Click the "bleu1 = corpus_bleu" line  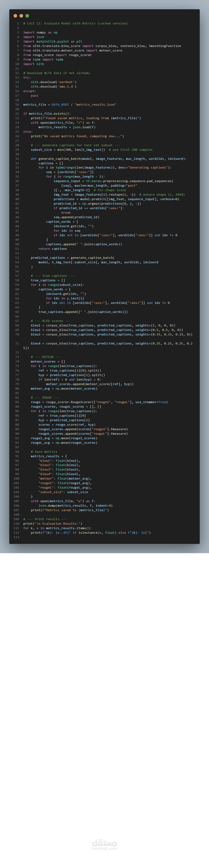click(103, 325)
